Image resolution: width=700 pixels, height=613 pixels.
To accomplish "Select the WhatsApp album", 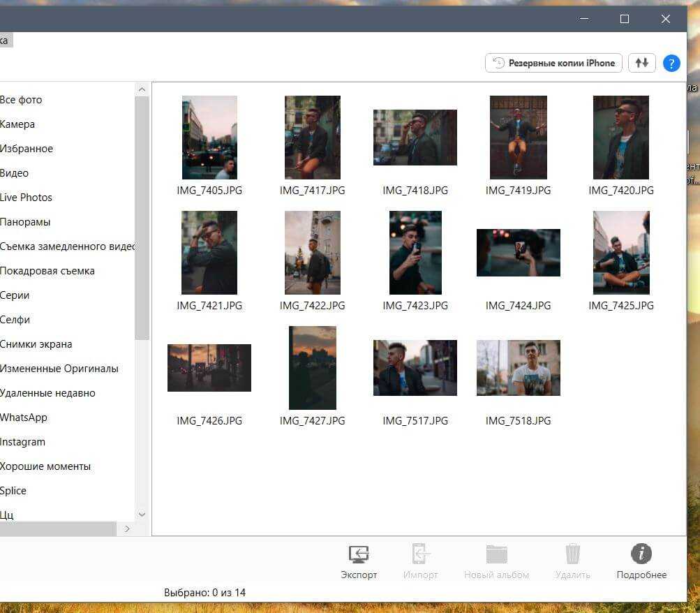I will (x=24, y=418).
